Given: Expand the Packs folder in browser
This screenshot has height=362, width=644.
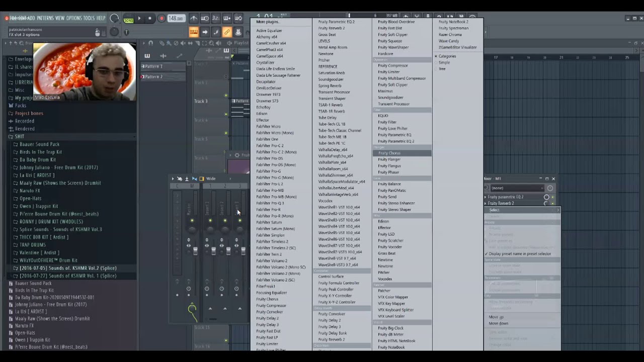Looking at the screenshot, I should coord(21,106).
